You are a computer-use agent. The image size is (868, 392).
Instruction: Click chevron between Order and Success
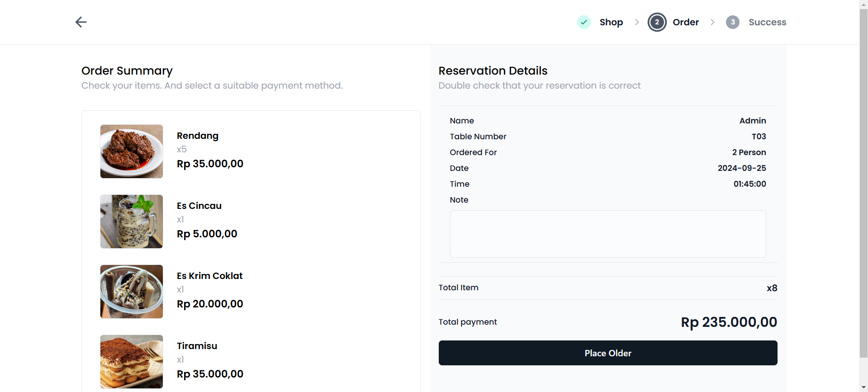coord(712,22)
